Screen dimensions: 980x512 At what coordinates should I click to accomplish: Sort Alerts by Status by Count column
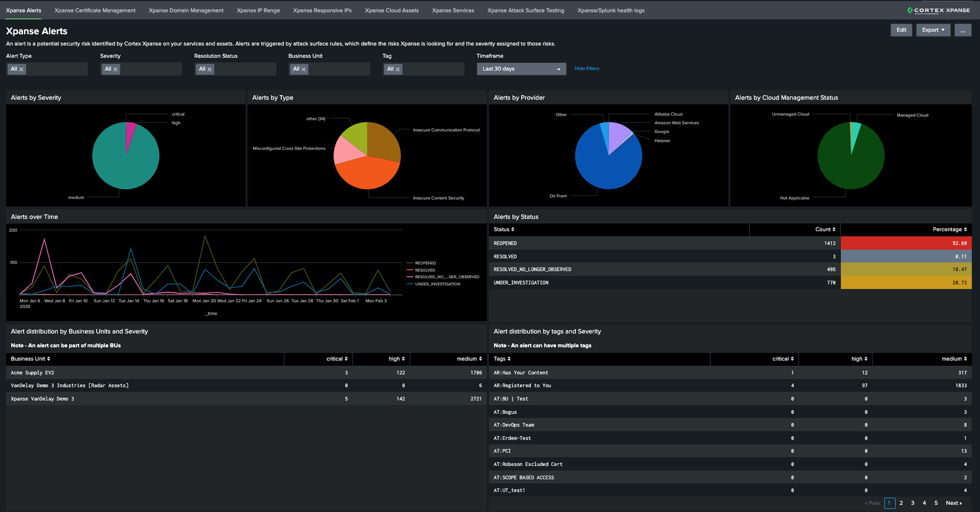825,230
